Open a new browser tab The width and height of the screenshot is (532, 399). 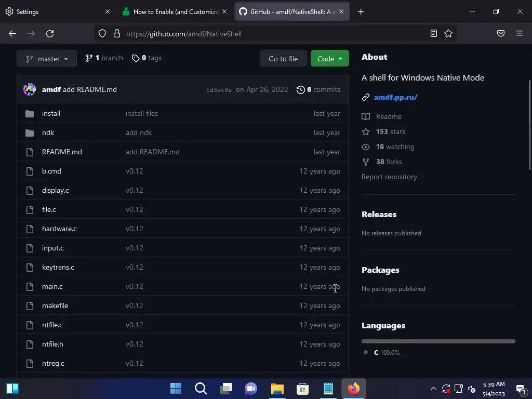pyautogui.click(x=361, y=12)
